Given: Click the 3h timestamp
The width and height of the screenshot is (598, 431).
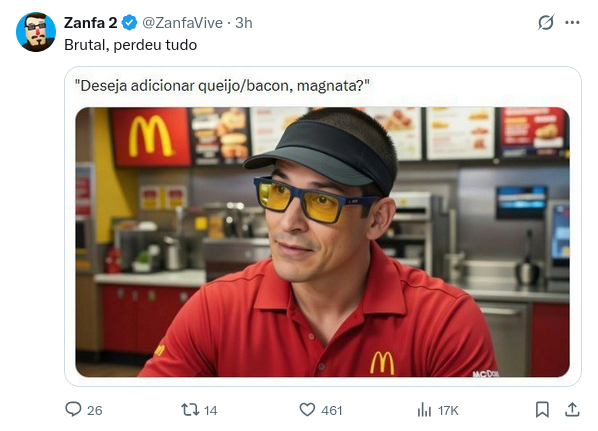Looking at the screenshot, I should tap(244, 23).
